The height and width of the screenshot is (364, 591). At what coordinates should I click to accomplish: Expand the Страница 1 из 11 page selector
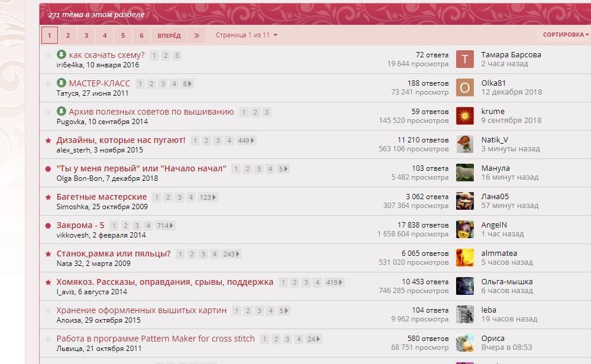[x=246, y=35]
